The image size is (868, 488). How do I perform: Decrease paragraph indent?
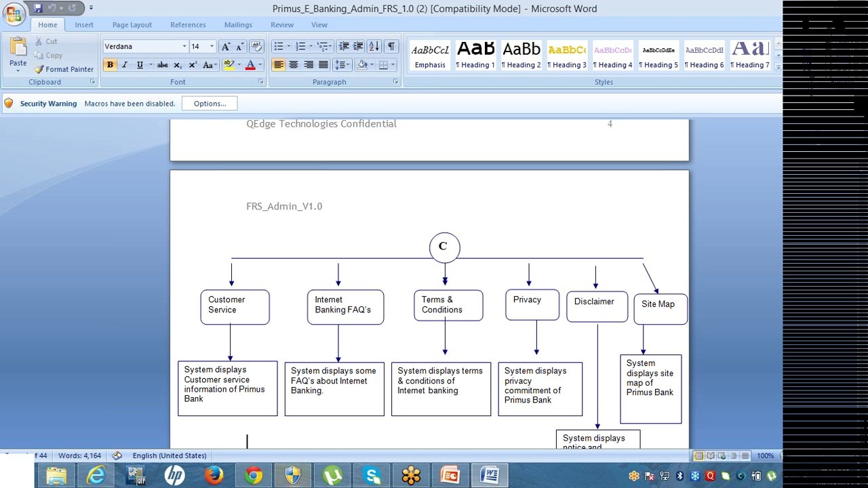344,46
